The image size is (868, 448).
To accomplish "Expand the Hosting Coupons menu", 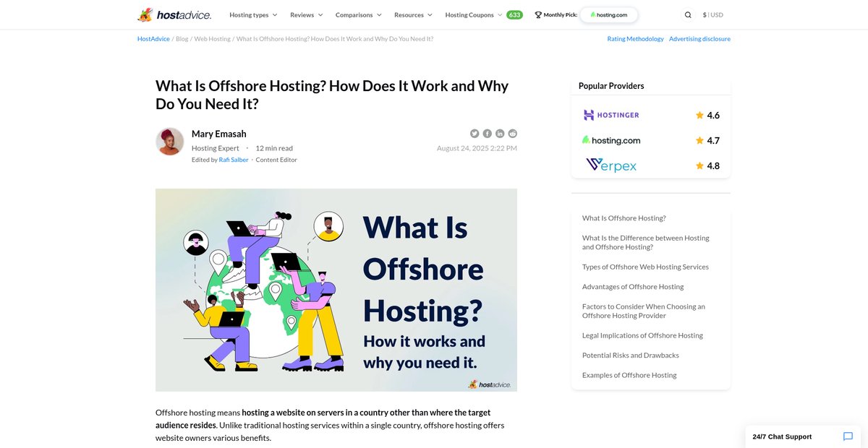I will tap(474, 14).
